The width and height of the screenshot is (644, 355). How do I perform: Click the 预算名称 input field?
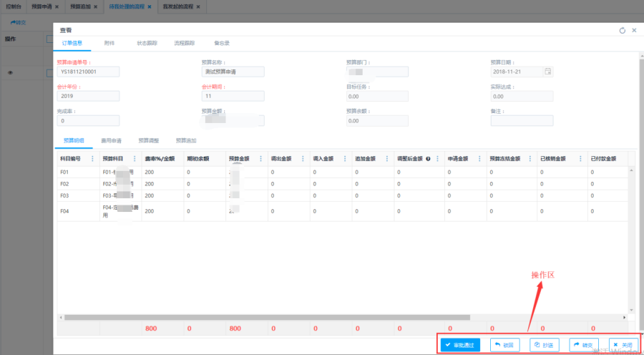233,72
